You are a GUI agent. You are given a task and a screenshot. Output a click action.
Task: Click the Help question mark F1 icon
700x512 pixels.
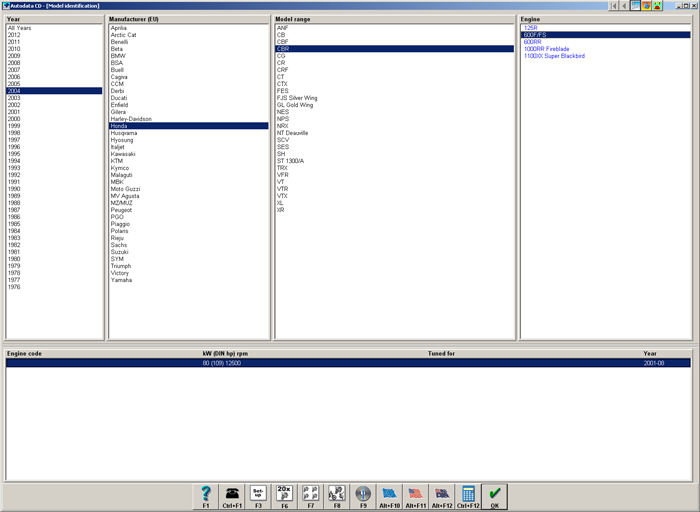pos(206,496)
